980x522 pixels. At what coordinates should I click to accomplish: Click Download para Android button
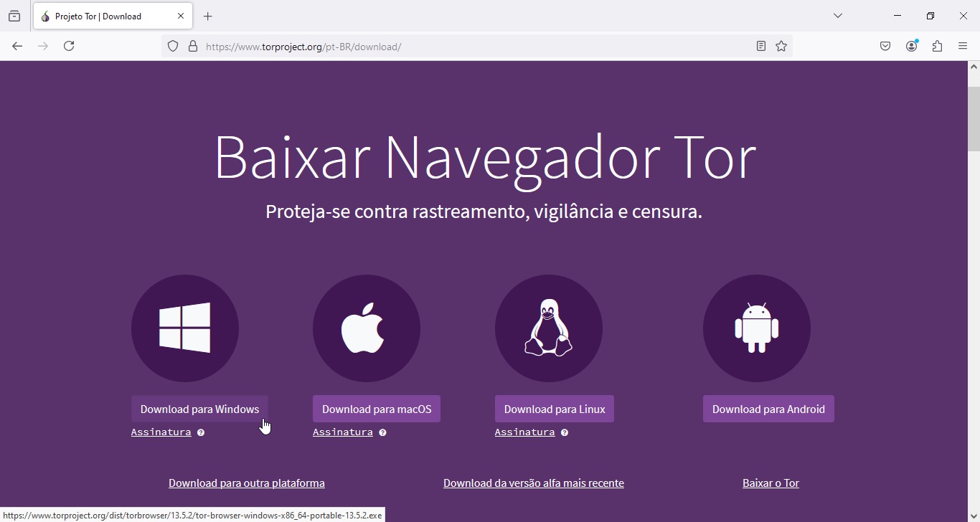pyautogui.click(x=768, y=409)
